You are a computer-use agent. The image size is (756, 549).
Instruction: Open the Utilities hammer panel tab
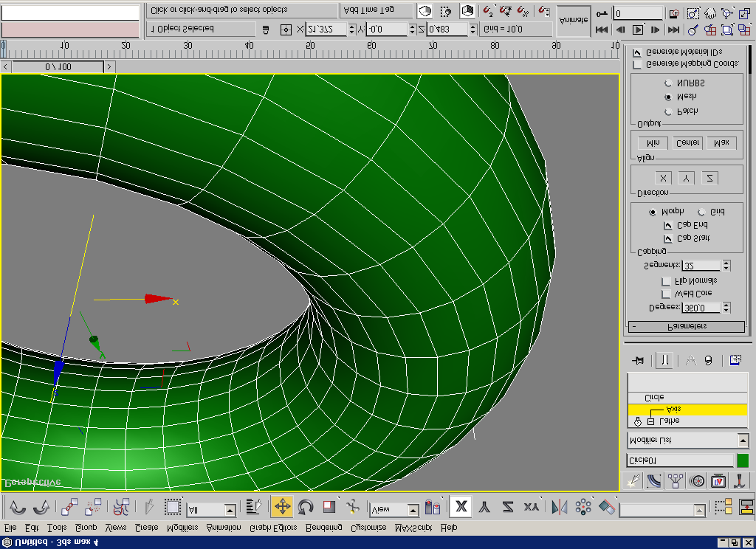click(739, 480)
